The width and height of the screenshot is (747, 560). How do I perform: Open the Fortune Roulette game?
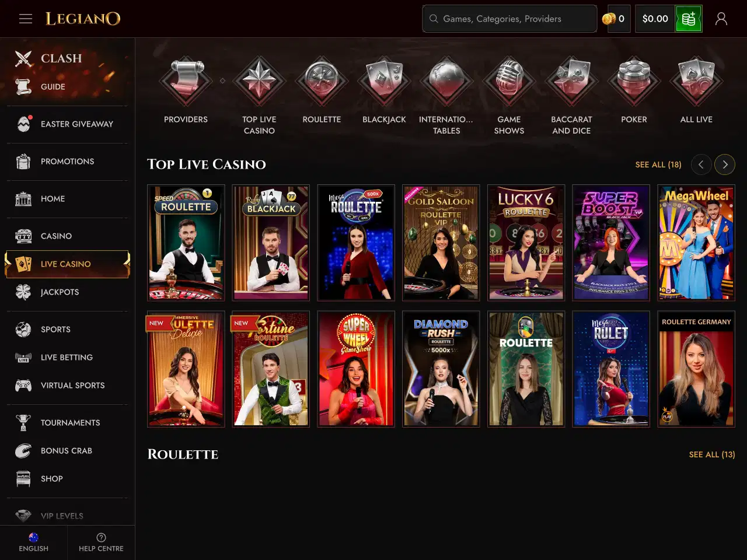[271, 369]
